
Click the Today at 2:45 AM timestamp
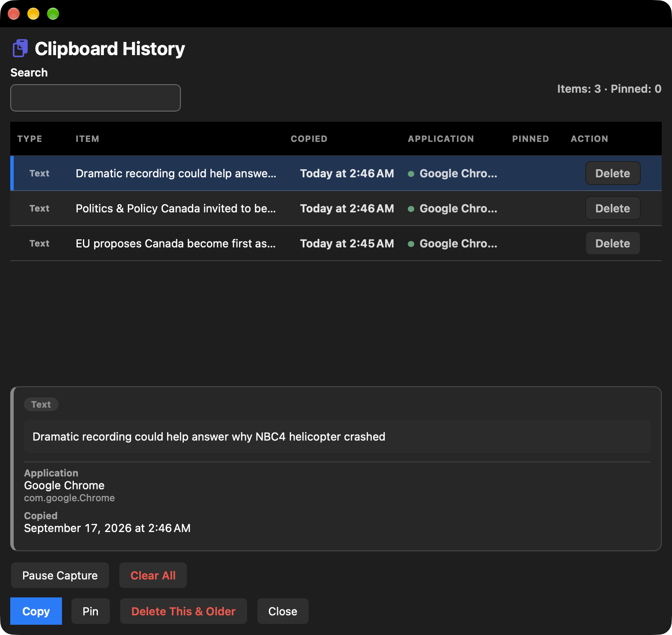coord(347,244)
